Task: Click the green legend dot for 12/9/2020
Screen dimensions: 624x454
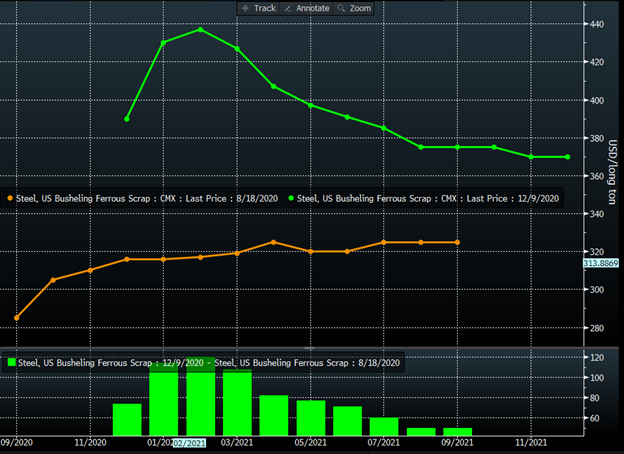Action: 291,199
